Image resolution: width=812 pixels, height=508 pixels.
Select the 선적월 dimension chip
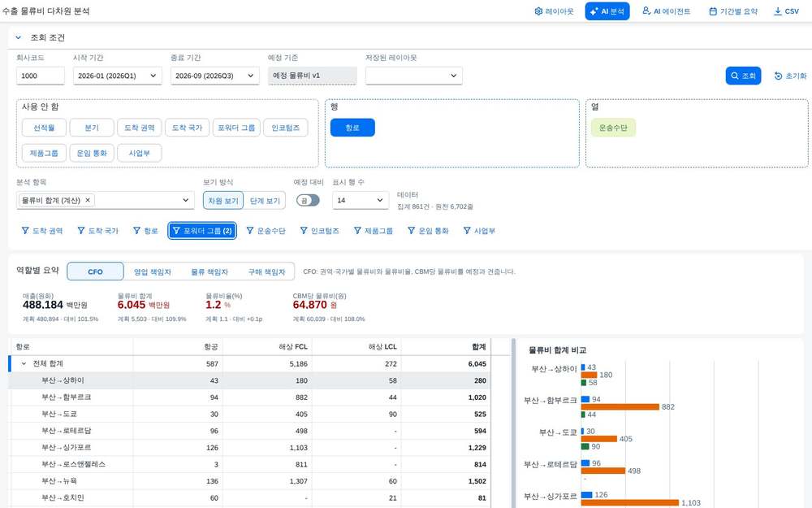coord(44,128)
